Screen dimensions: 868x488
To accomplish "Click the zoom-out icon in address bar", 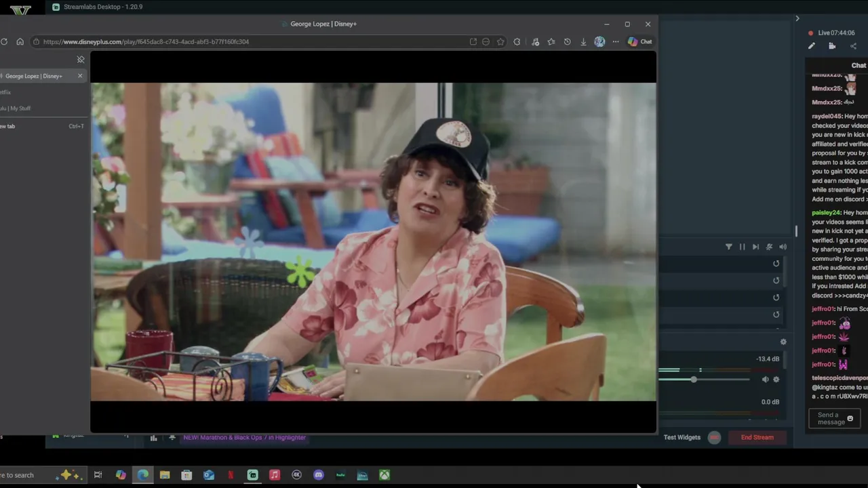I will (486, 41).
